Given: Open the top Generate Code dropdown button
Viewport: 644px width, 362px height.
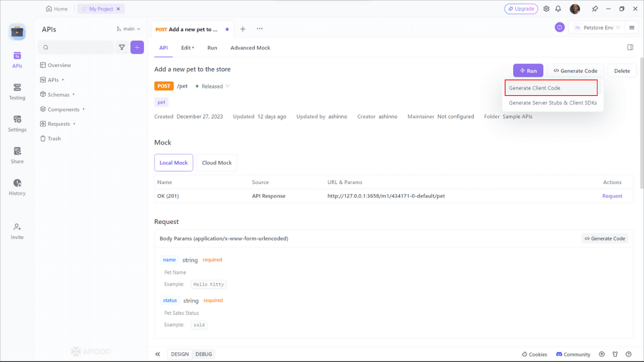Looking at the screenshot, I should pyautogui.click(x=575, y=71).
